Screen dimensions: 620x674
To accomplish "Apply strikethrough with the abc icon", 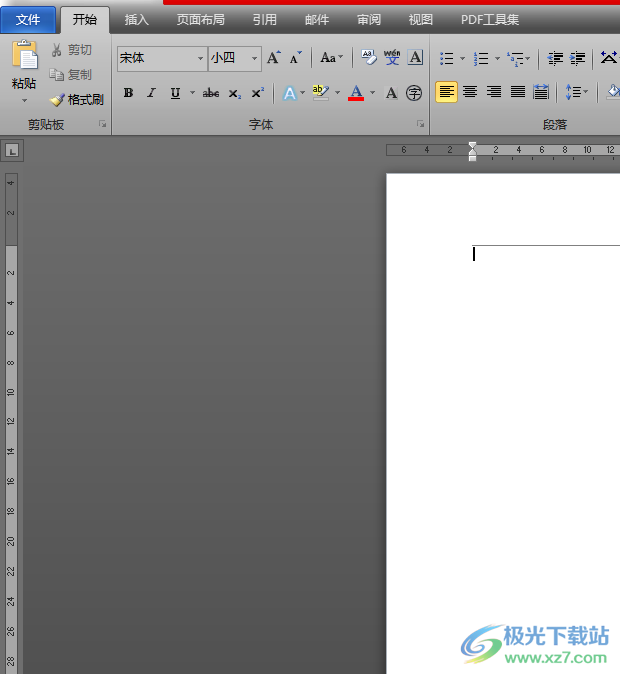I will [211, 93].
